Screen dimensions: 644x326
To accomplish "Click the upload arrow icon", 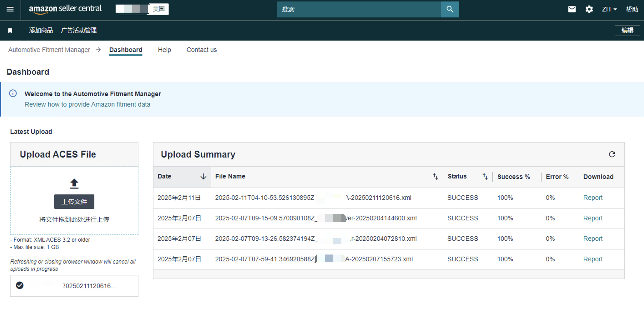I will [74, 183].
